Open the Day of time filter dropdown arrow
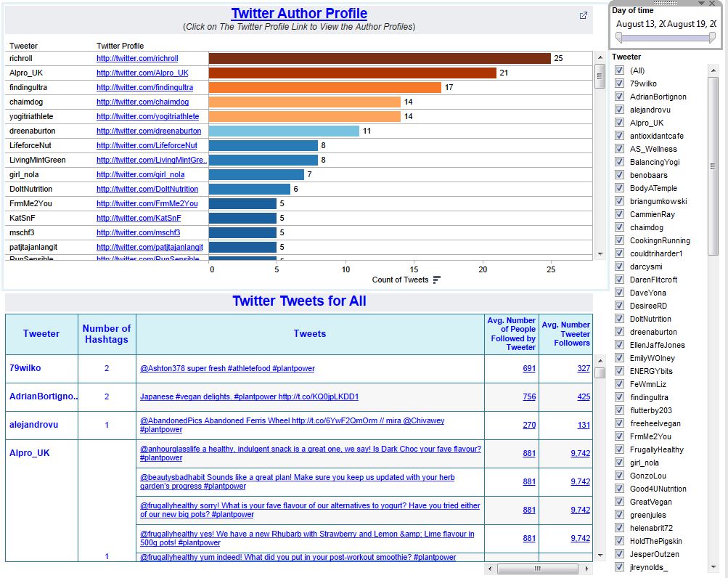The height and width of the screenshot is (578, 728). [702, 3]
